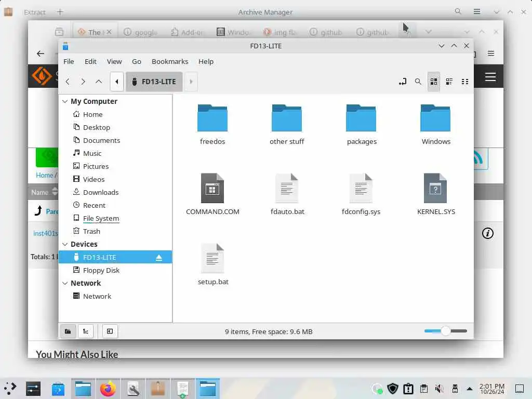Go to Desktop in sidebar
The height and width of the screenshot is (399, 532).
tap(115, 127)
